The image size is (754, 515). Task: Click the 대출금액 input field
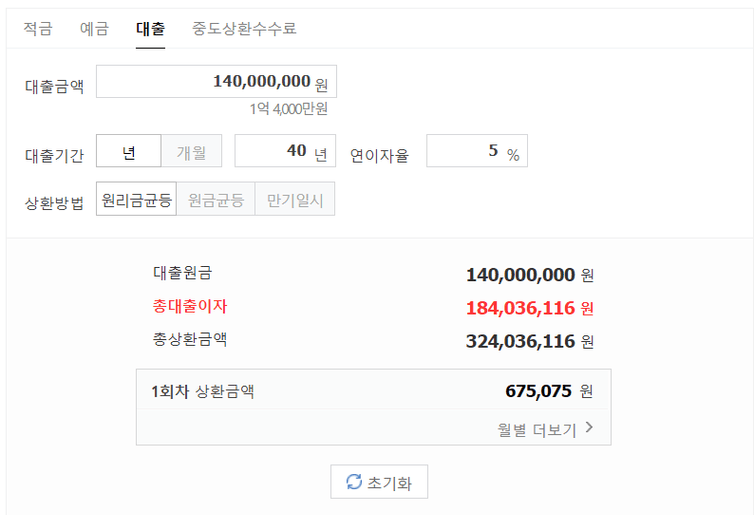point(216,82)
